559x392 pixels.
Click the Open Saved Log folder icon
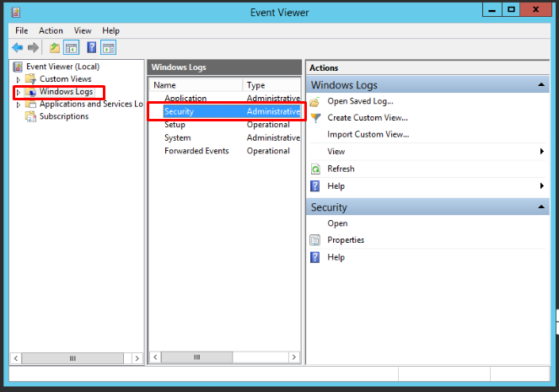coord(314,102)
